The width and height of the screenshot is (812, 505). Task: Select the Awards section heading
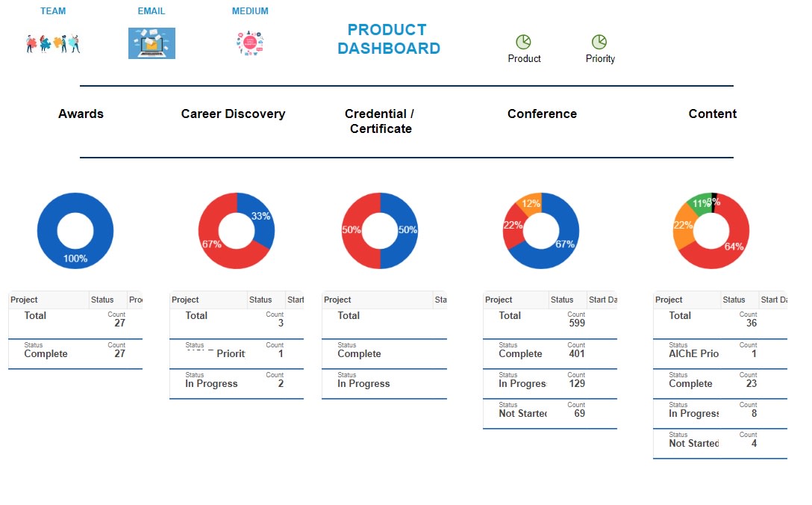point(81,114)
